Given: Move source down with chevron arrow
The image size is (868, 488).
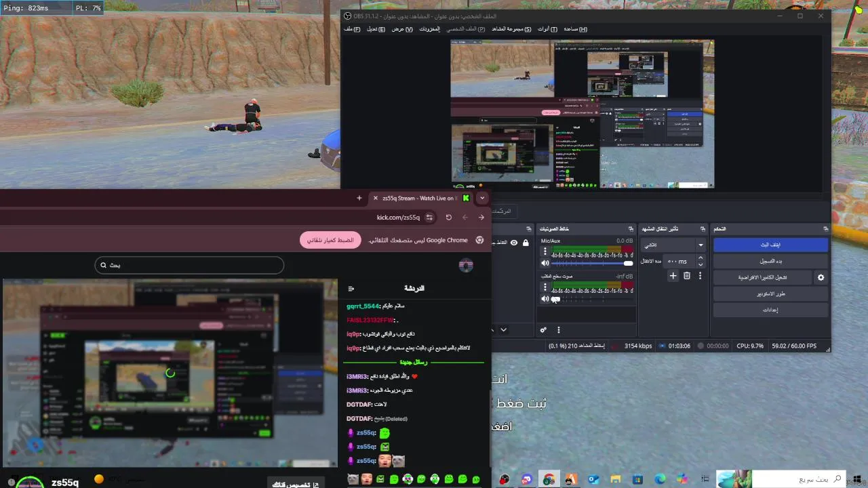Looking at the screenshot, I should coord(503,330).
